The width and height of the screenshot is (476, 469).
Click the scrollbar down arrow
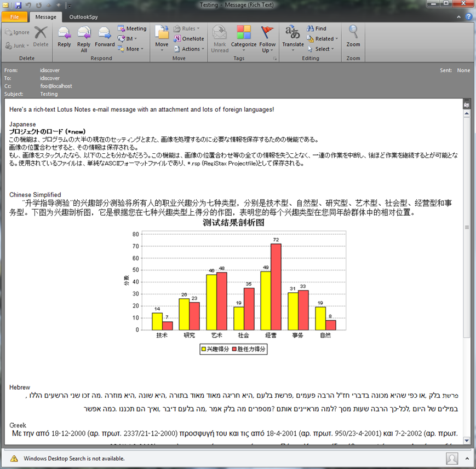click(x=467, y=441)
